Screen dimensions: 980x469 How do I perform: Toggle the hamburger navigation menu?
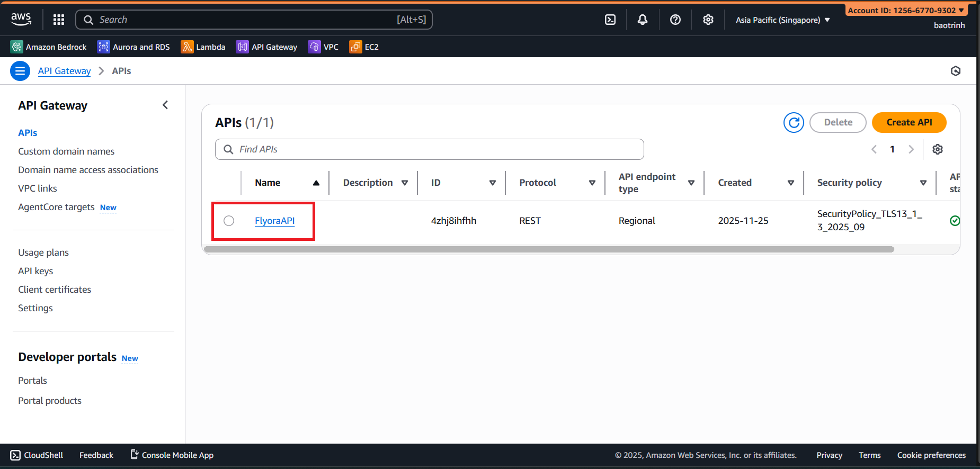tap(20, 71)
